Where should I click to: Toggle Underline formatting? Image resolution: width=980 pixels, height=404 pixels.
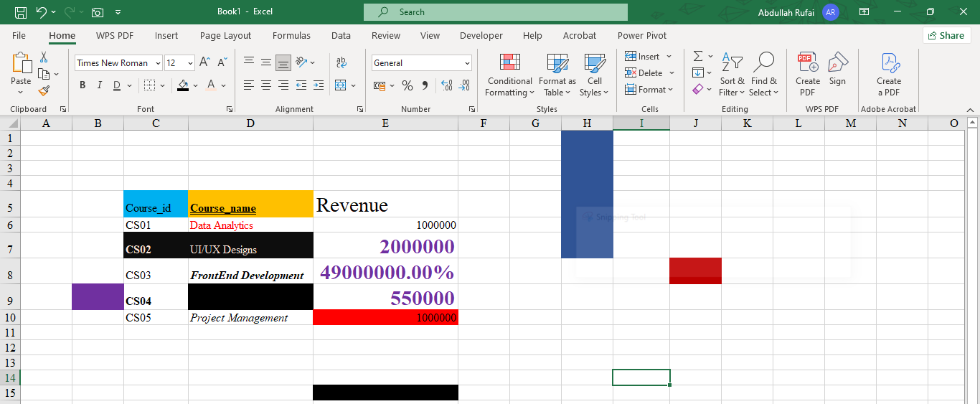coord(116,85)
